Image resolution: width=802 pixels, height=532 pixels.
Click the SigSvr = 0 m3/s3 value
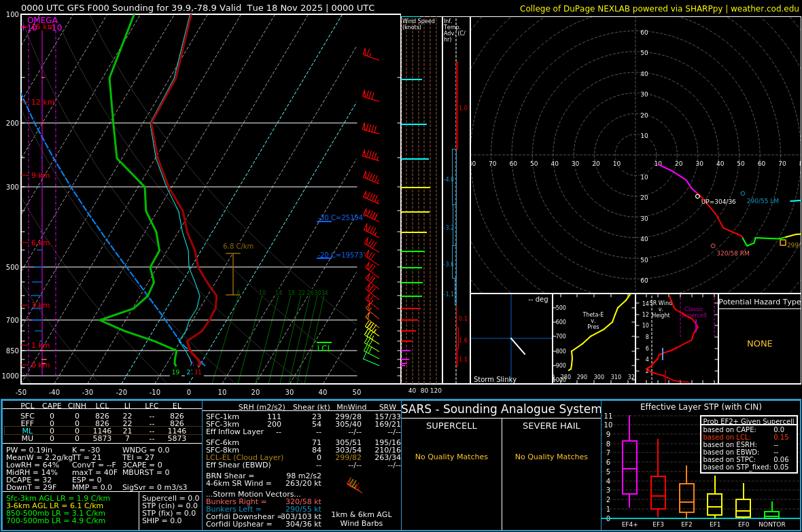click(154, 487)
